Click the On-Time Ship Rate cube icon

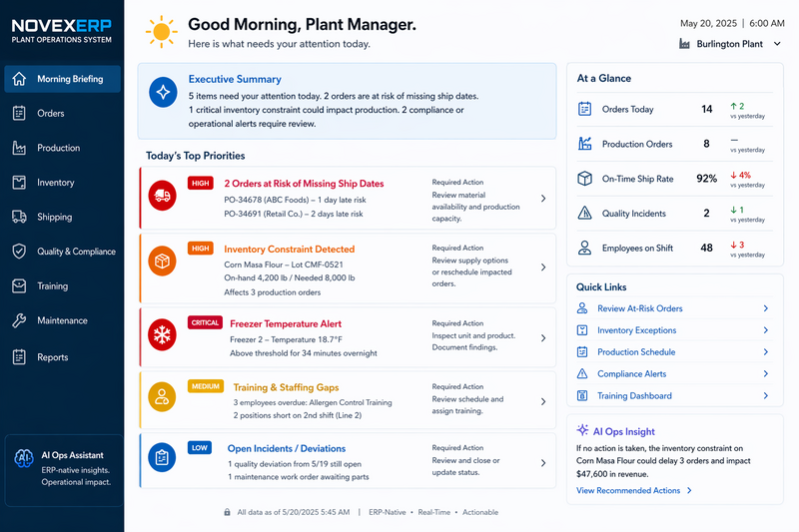coord(584,179)
